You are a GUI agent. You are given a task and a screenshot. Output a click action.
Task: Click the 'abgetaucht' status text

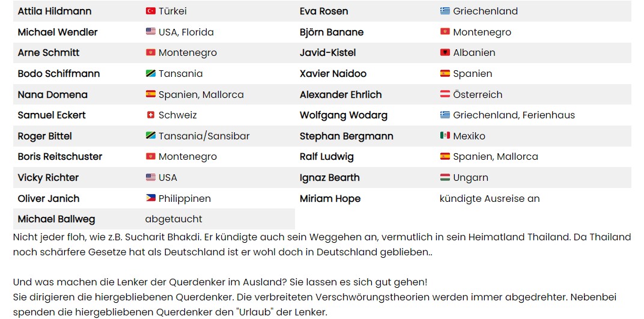(174, 219)
